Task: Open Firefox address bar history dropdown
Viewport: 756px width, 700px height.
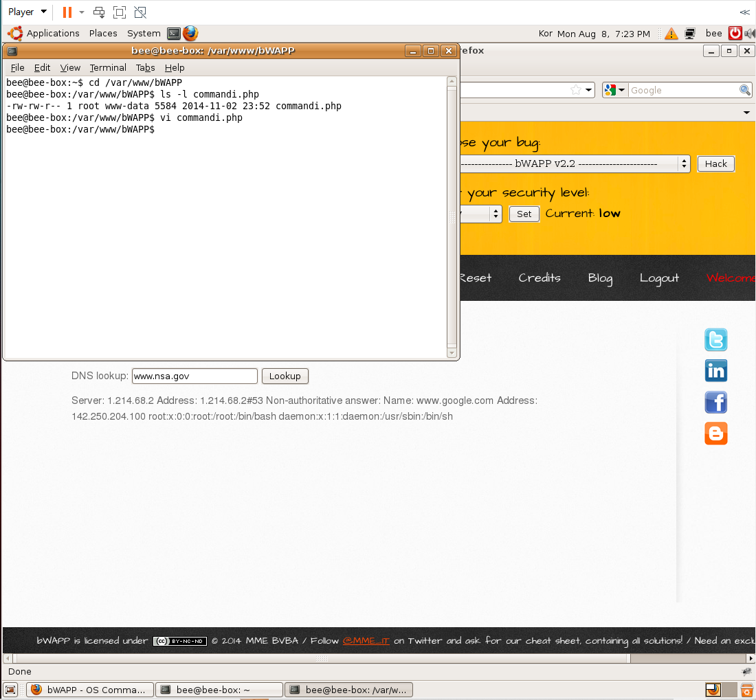Action: point(589,90)
